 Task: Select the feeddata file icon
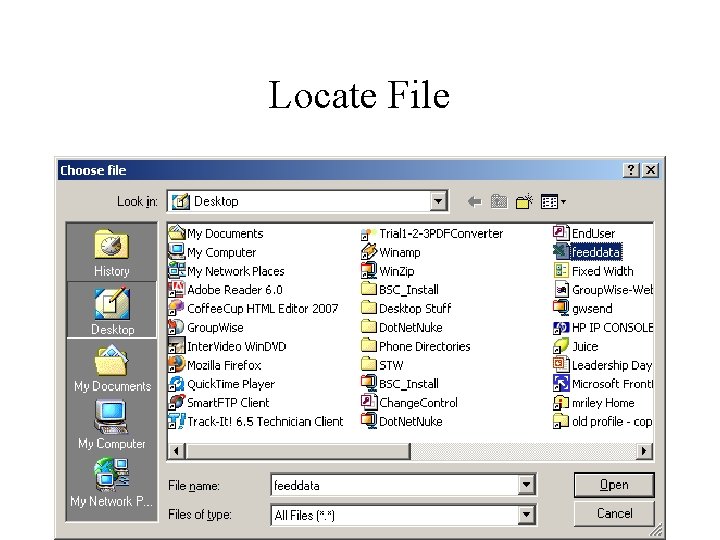pos(561,252)
